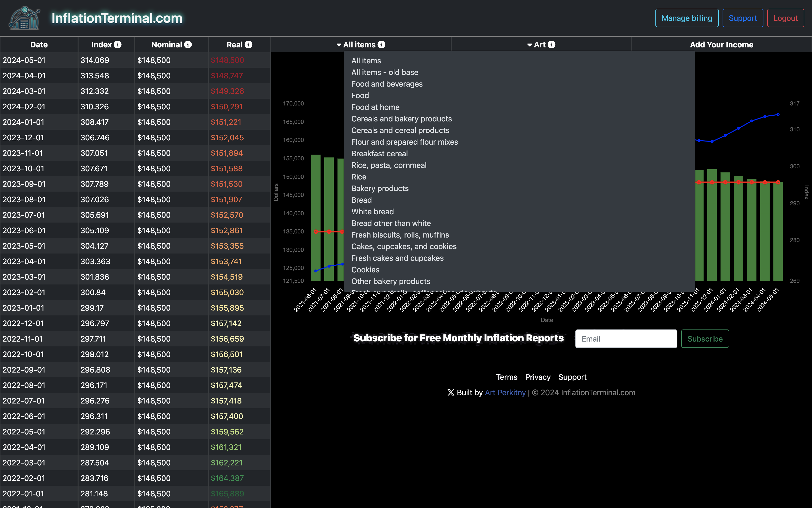Open the Privacy link
The image size is (812, 508).
(538, 377)
